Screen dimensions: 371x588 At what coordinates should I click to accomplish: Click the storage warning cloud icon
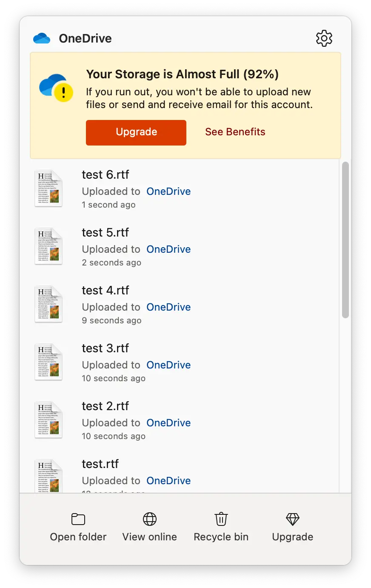[x=56, y=88]
